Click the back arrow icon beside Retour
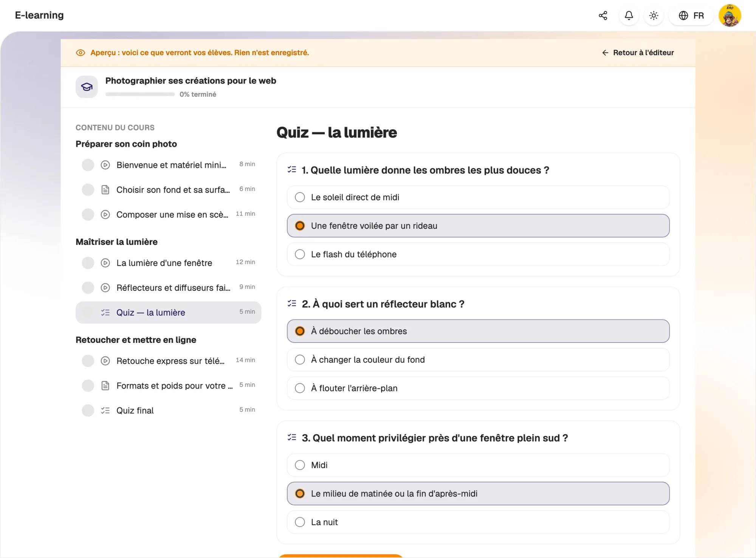 pos(605,53)
